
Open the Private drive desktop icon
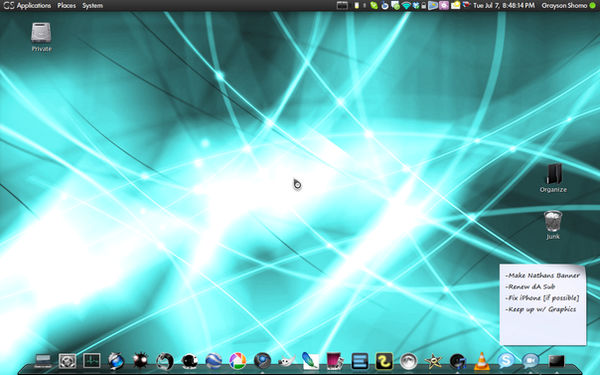(41, 37)
